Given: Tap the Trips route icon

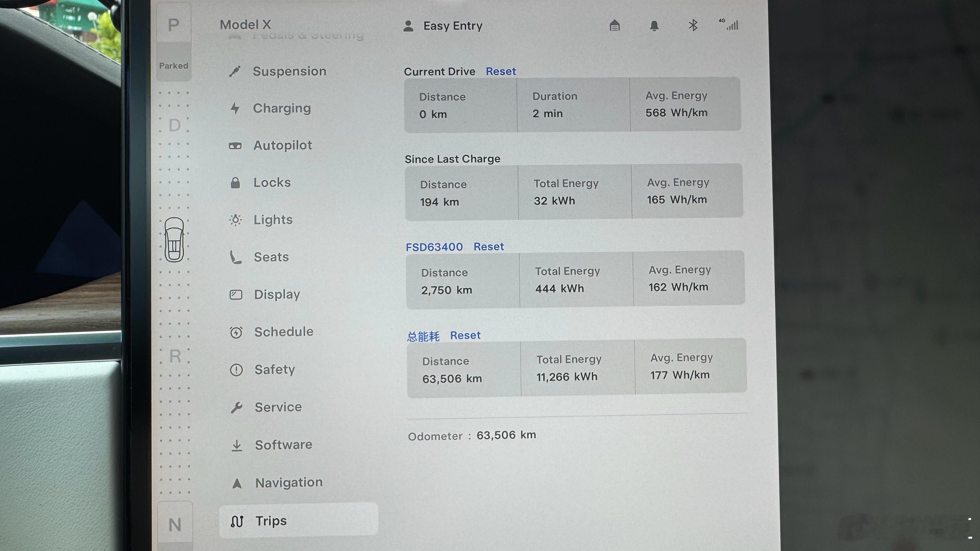Looking at the screenshot, I should coord(237,521).
